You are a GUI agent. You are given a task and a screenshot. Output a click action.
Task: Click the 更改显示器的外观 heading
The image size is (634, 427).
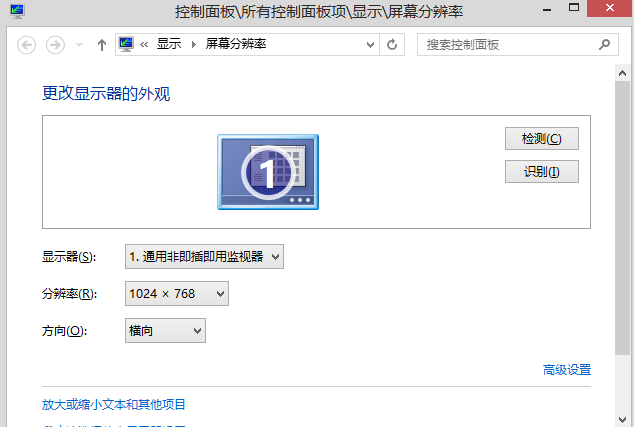point(106,93)
